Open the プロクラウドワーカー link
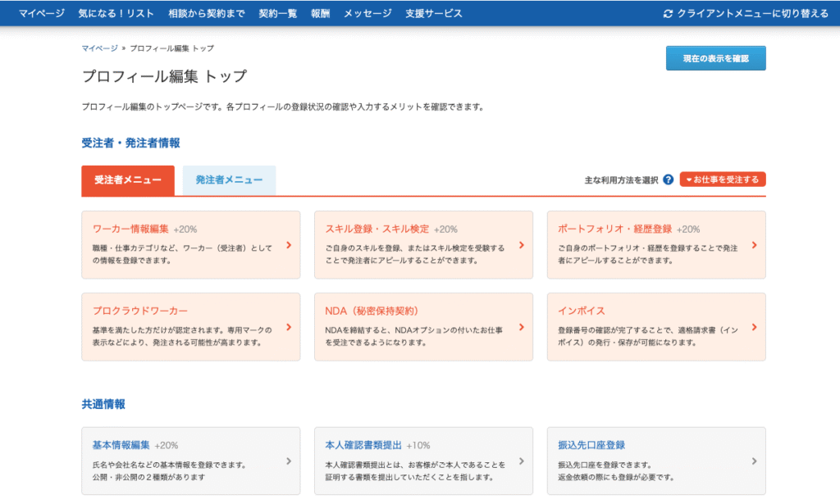 (x=140, y=311)
